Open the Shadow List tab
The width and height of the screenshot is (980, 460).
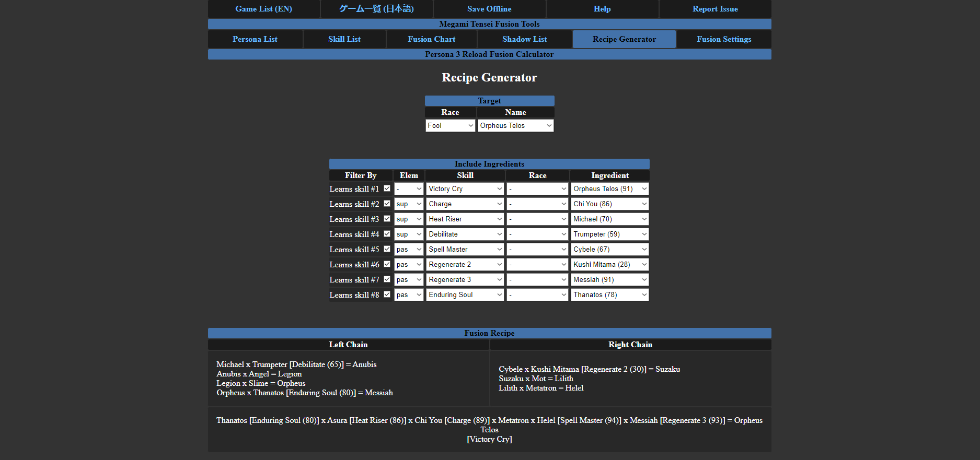(525, 39)
